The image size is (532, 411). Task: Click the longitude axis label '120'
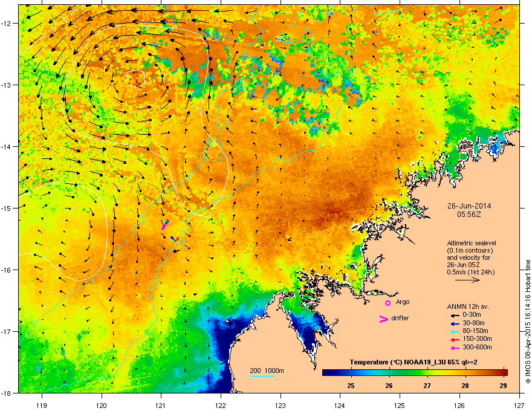pos(102,405)
